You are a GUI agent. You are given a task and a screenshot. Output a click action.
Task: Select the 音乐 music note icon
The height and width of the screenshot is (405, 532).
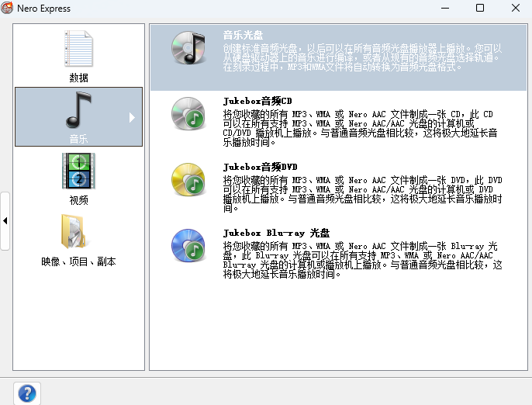[x=78, y=110]
